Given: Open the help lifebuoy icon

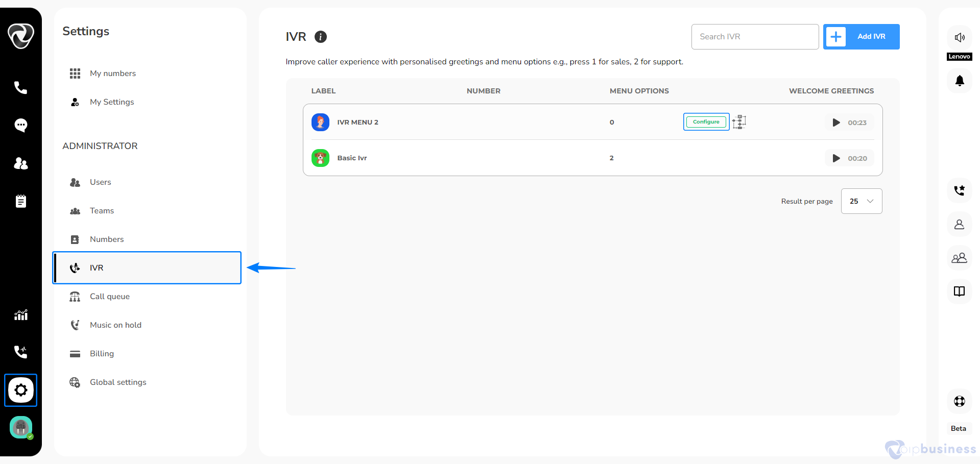Looking at the screenshot, I should (959, 401).
